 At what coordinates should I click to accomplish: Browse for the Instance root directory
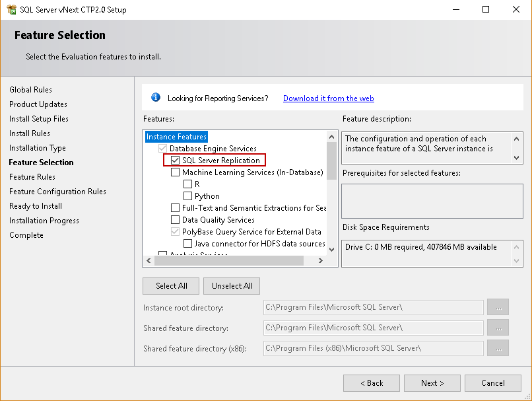498,307
